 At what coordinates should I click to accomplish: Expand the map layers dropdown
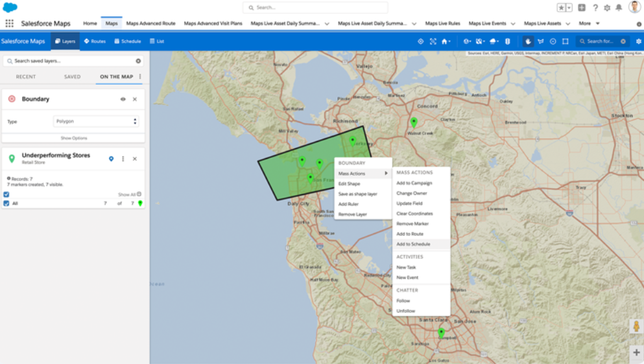coord(480,41)
